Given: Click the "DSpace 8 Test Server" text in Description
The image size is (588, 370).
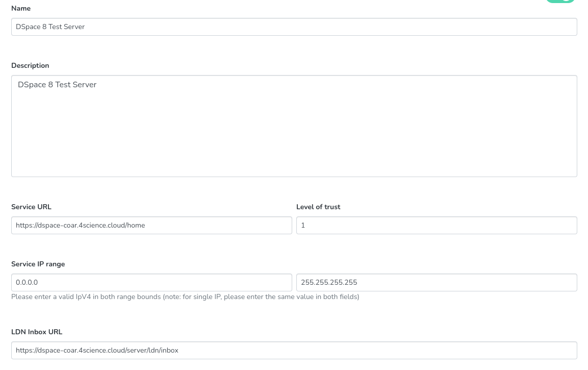Looking at the screenshot, I should tap(57, 85).
